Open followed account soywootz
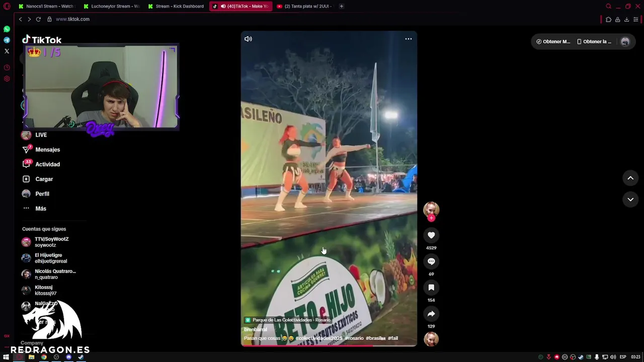The image size is (644, 362). 45,242
